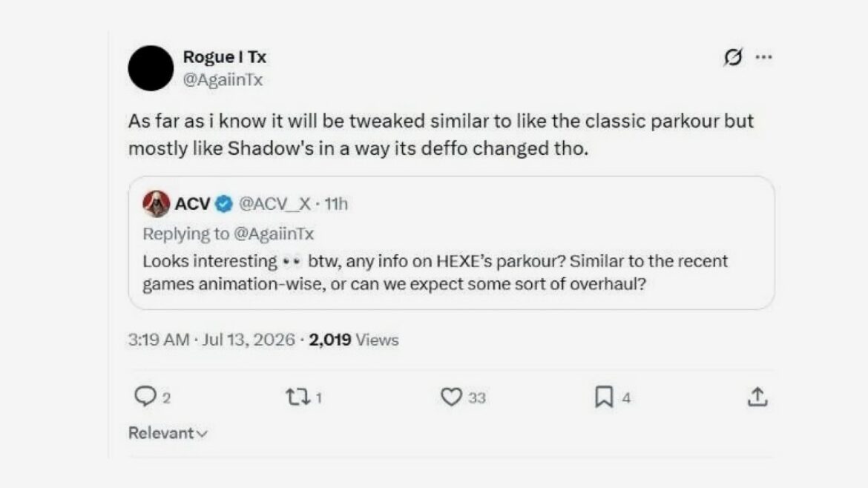This screenshot has width=868, height=488.
Task: Click the 2,019 Views counter
Action: point(354,340)
